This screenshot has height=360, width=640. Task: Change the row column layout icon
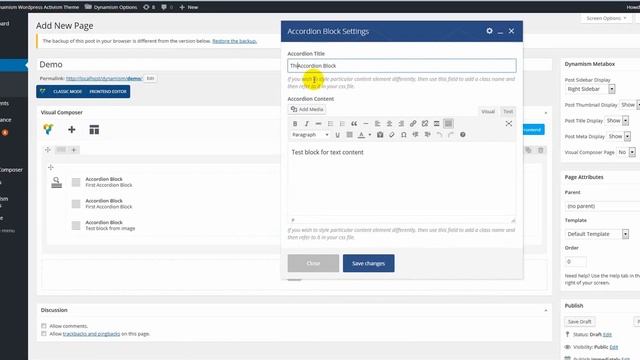pyautogui.click(x=61, y=150)
